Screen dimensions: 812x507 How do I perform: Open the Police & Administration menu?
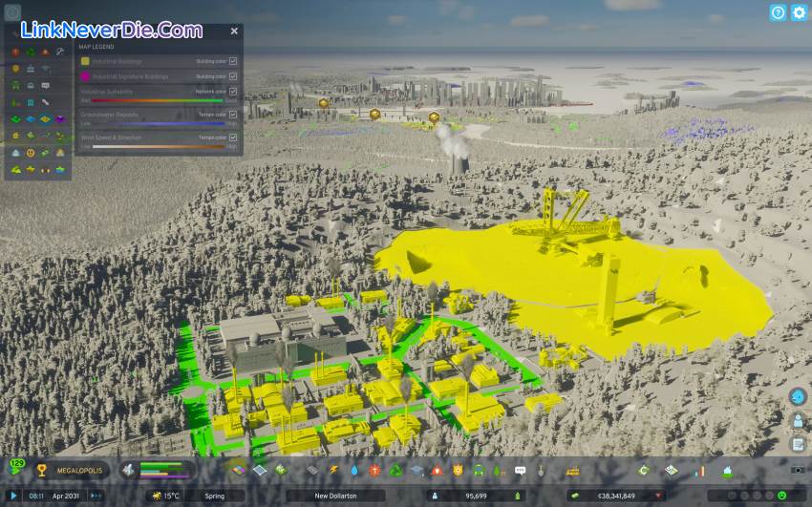tap(458, 471)
